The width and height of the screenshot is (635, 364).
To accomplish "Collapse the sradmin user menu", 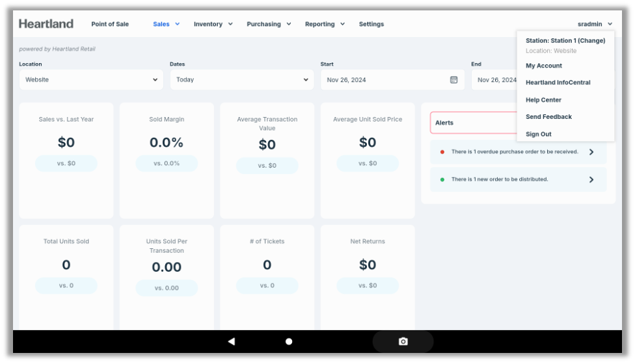I will tap(595, 24).
